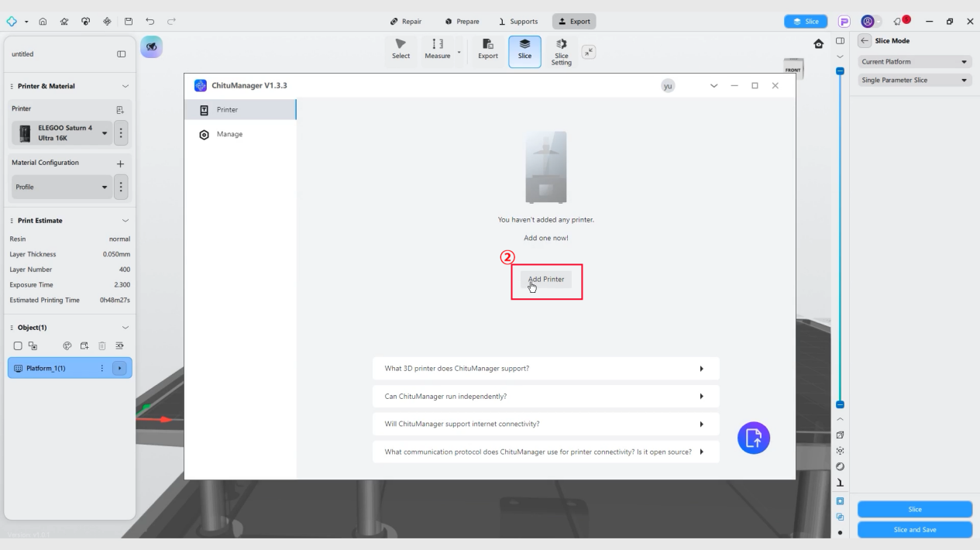
Task: Redo the last undone action
Action: [x=171, y=22]
